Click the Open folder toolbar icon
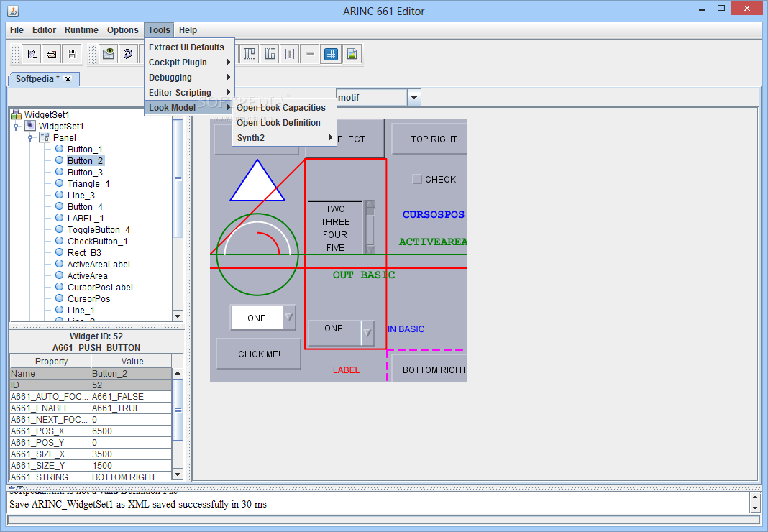 (52, 54)
